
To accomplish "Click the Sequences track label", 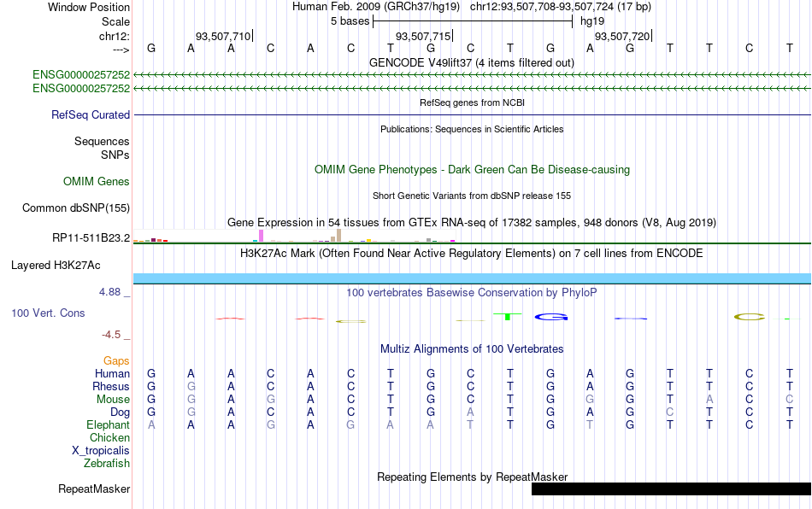I will pos(102,141).
